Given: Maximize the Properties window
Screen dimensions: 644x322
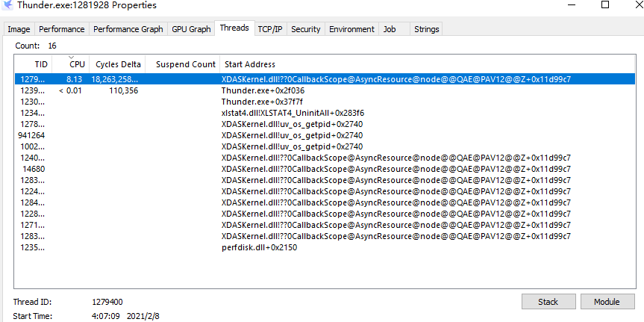Looking at the screenshot, I should [x=605, y=4].
